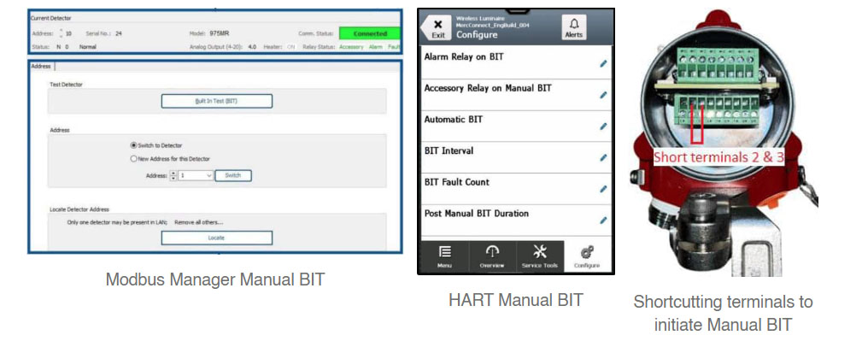
Task: Click the Address stepper arrows near Switch
Action: [x=173, y=175]
